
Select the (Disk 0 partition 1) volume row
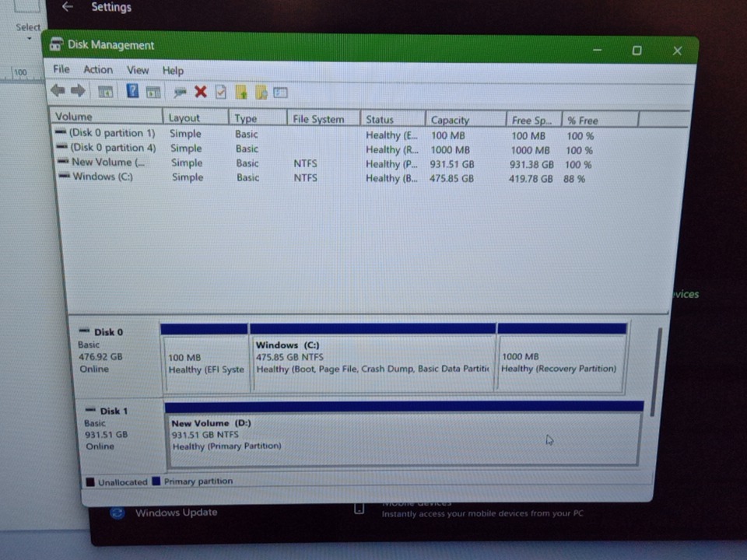[324, 135]
